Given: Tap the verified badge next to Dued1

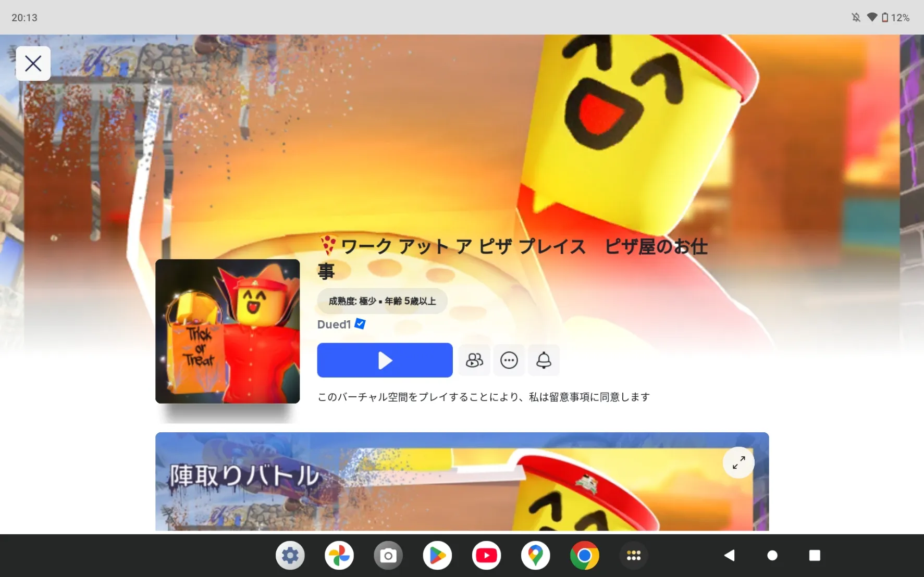Looking at the screenshot, I should (x=360, y=324).
